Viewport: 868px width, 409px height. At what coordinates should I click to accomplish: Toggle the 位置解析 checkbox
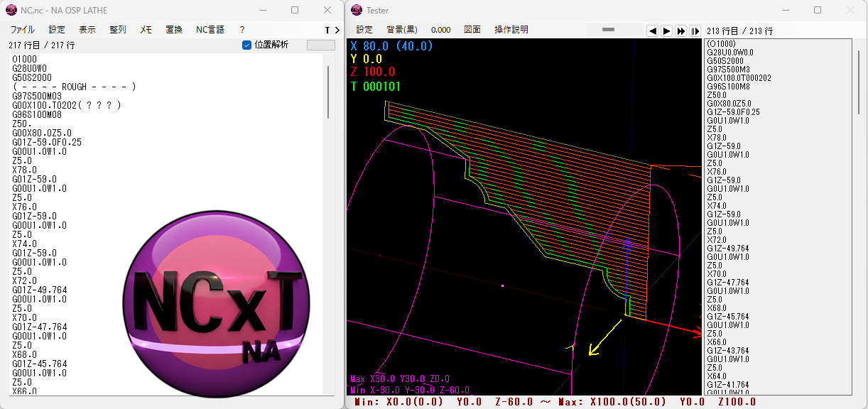pyautogui.click(x=247, y=45)
